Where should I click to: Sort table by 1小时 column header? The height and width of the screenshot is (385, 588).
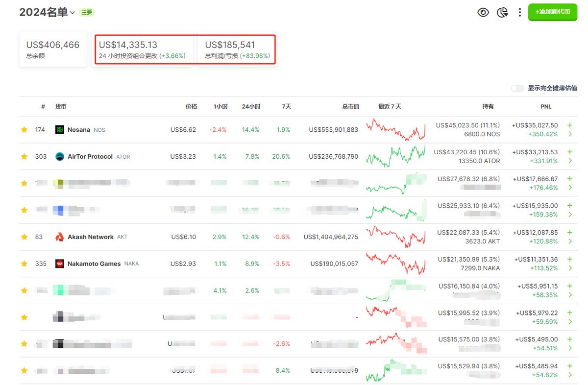pyautogui.click(x=220, y=106)
